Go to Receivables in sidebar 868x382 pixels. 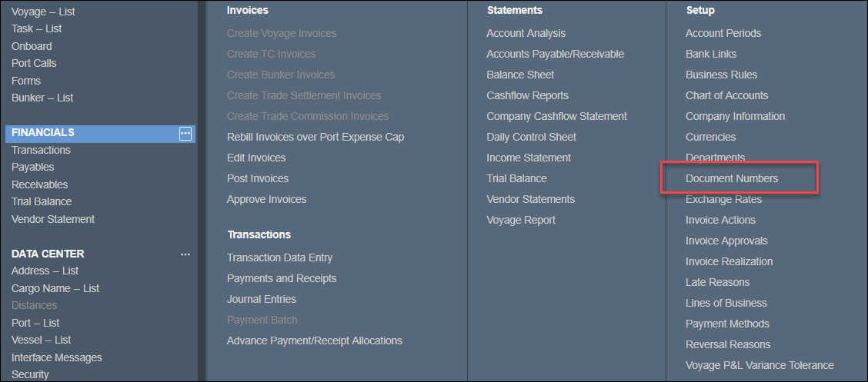click(x=39, y=184)
